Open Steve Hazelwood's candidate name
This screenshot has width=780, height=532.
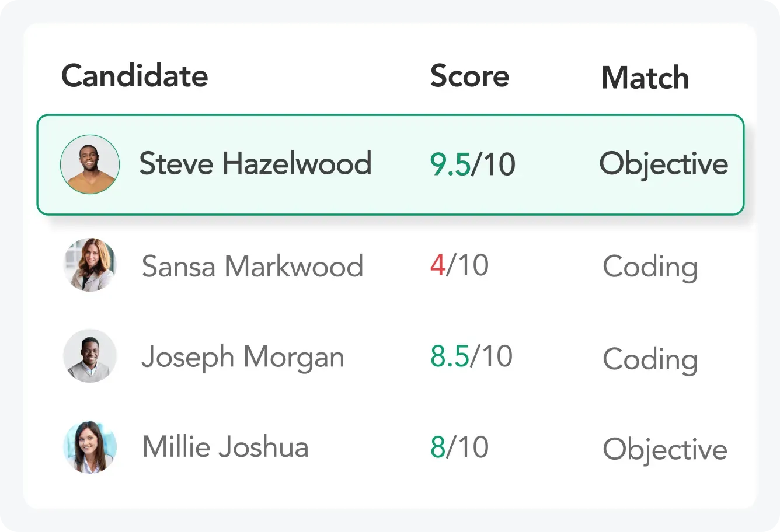(x=255, y=164)
